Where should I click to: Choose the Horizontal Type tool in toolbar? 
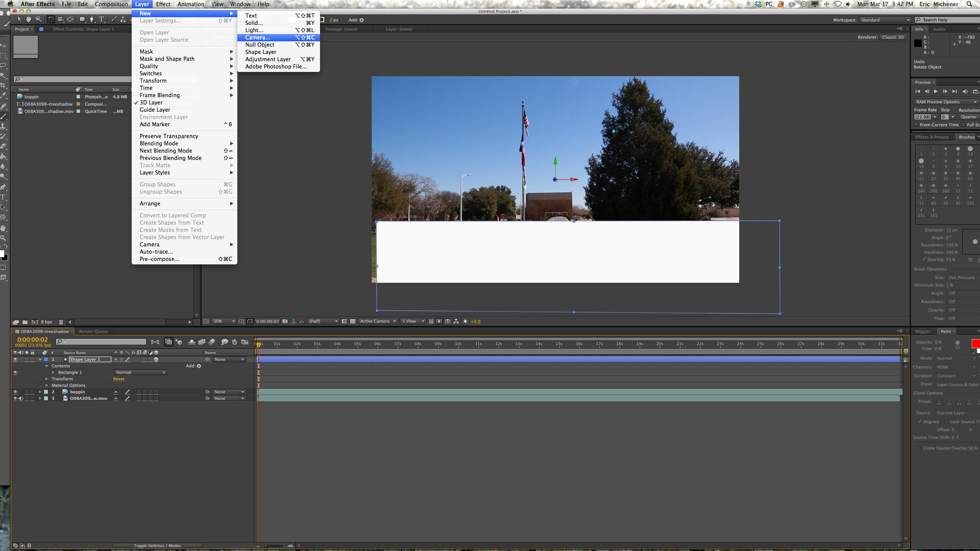(x=101, y=20)
